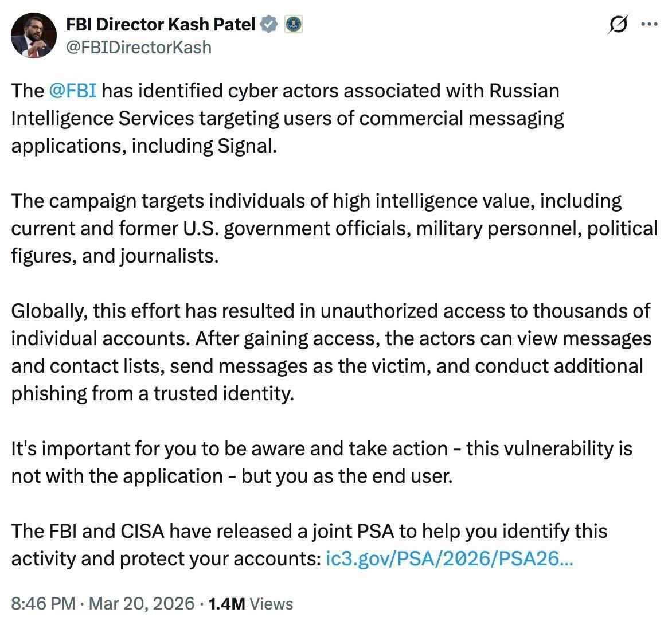Click the text 'FBI and CISA have released'
672x625 pixels.
(171, 531)
